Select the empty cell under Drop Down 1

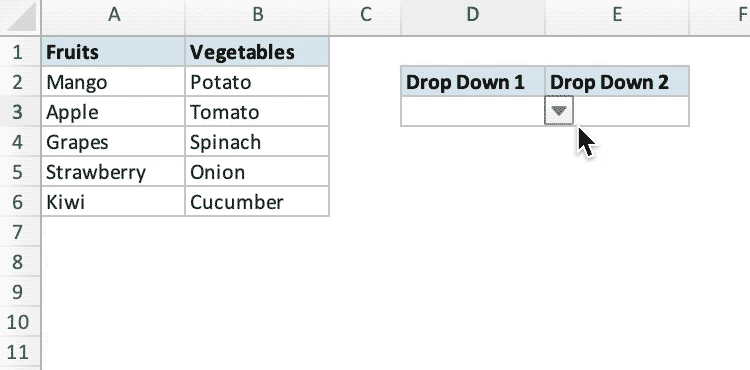pos(473,111)
